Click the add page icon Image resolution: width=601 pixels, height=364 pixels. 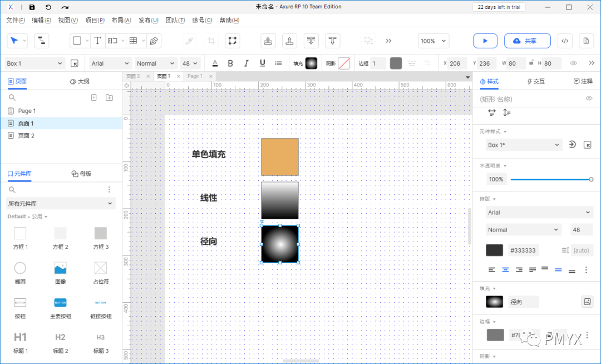click(94, 98)
